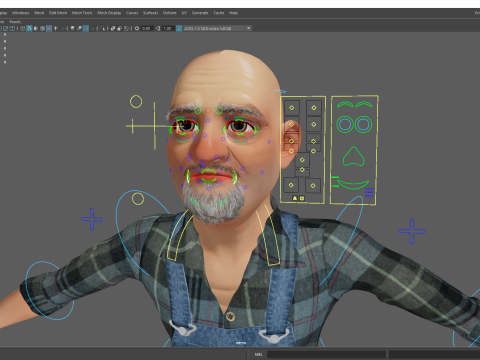480x360 pixels.
Task: Toggle use all lights icon
Action: click(x=56, y=28)
